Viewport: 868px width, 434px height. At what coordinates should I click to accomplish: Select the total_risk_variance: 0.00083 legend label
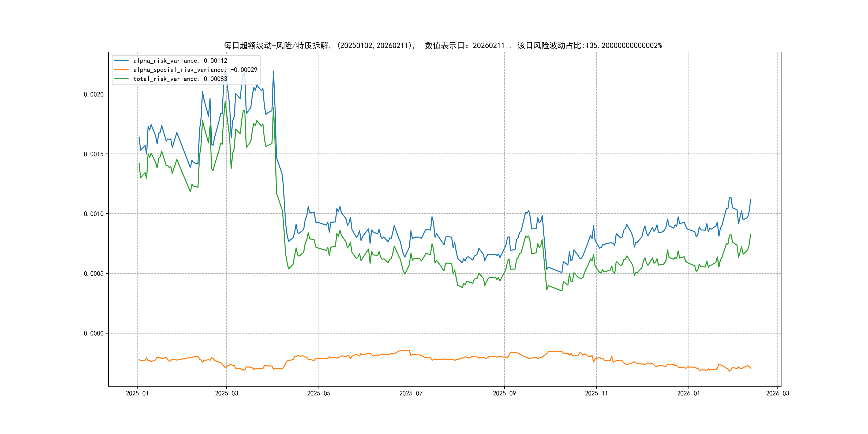pyautogui.click(x=180, y=79)
